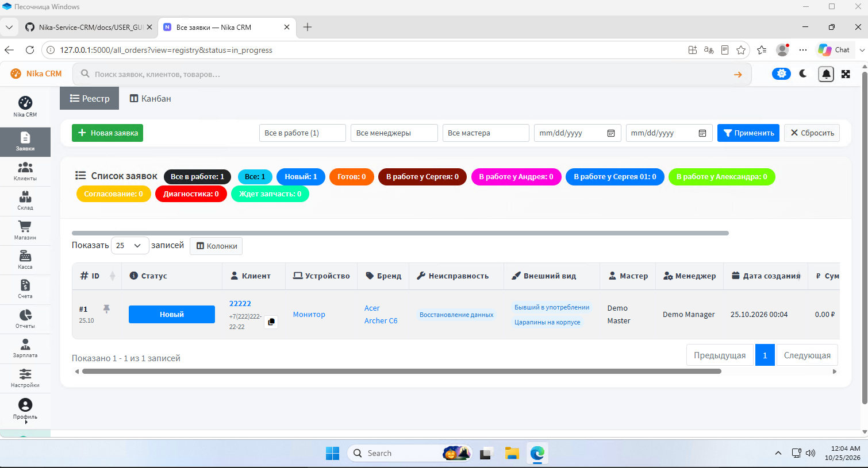
Task: Click the Новый status button for order #1
Action: pyautogui.click(x=172, y=314)
